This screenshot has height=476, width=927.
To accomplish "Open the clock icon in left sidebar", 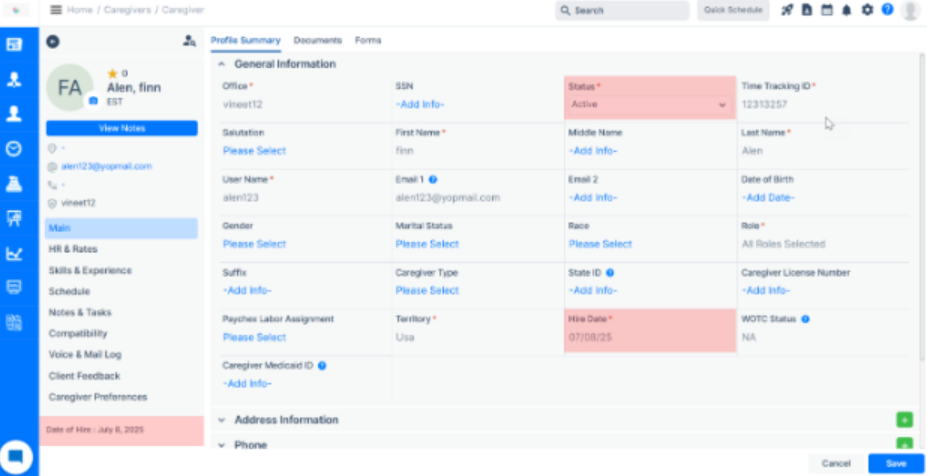I will (x=14, y=148).
